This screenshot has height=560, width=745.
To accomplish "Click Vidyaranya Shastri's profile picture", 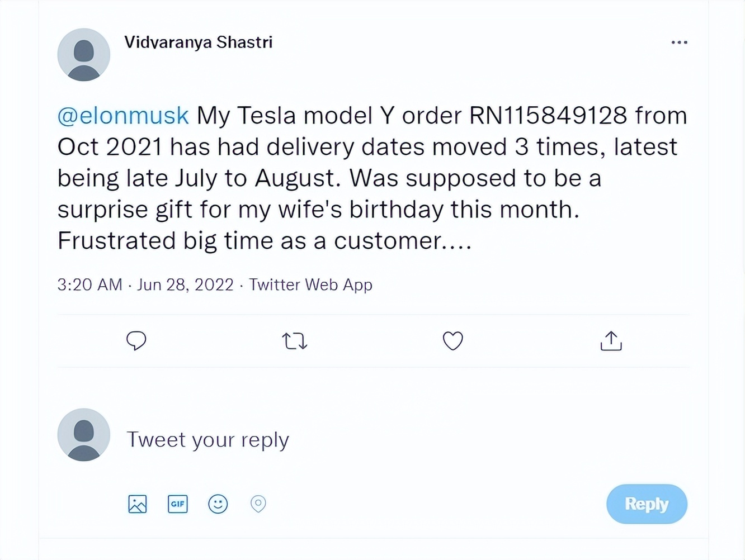I will tap(83, 54).
